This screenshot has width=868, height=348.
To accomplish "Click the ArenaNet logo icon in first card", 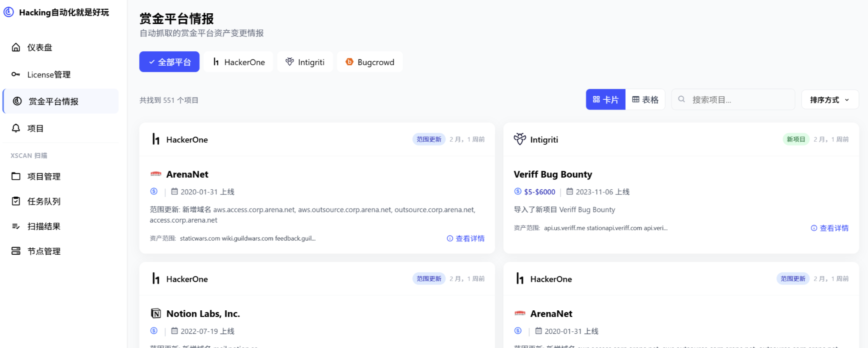I will [156, 174].
